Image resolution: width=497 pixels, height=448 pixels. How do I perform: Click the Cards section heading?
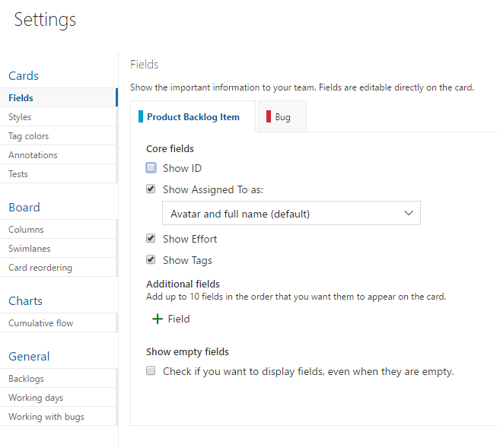click(24, 76)
